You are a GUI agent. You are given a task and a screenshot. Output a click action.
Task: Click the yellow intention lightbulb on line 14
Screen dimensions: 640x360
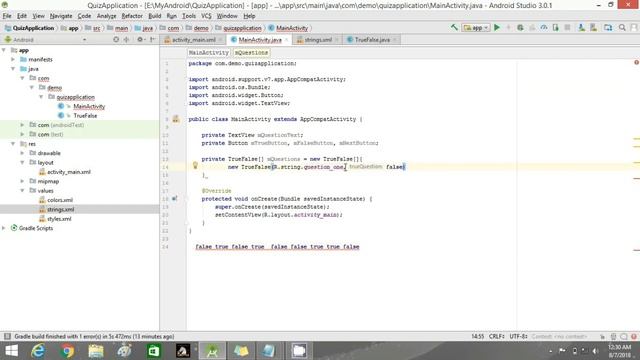(195, 165)
